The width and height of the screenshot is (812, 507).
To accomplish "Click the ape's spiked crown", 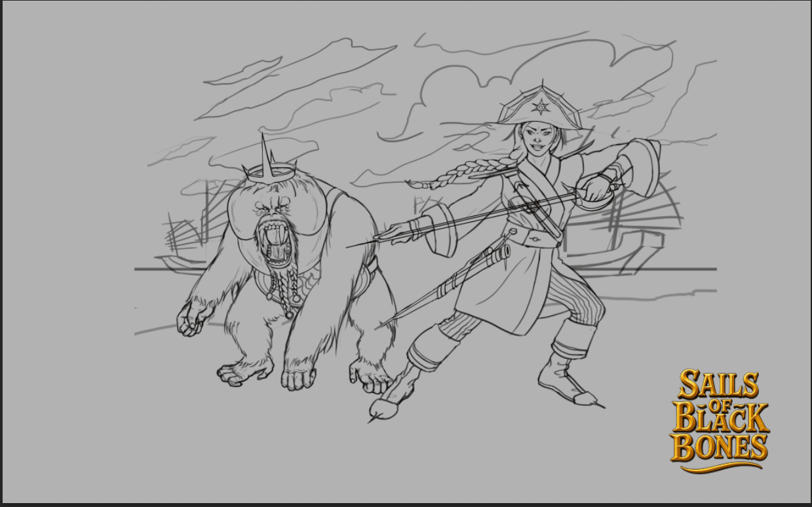I will [x=269, y=167].
